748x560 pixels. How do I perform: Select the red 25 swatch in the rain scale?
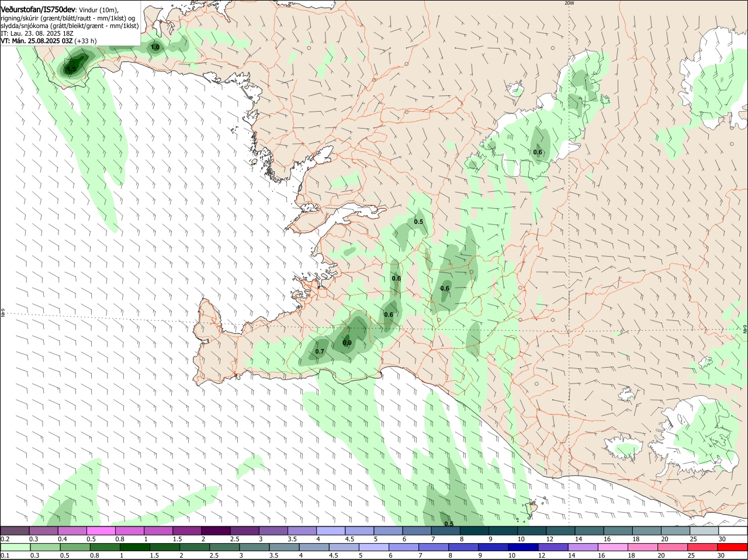tap(702, 547)
